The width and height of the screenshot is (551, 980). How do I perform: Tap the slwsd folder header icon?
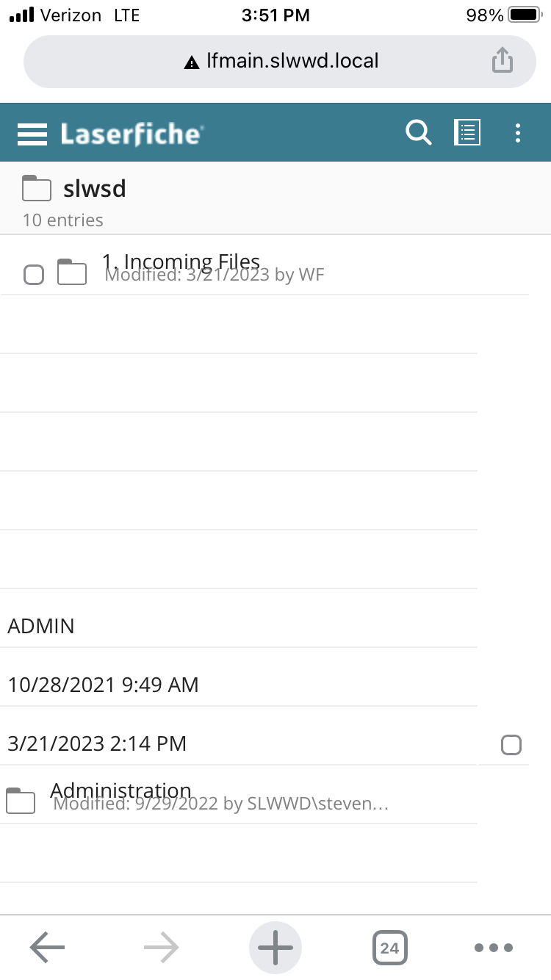tap(36, 189)
